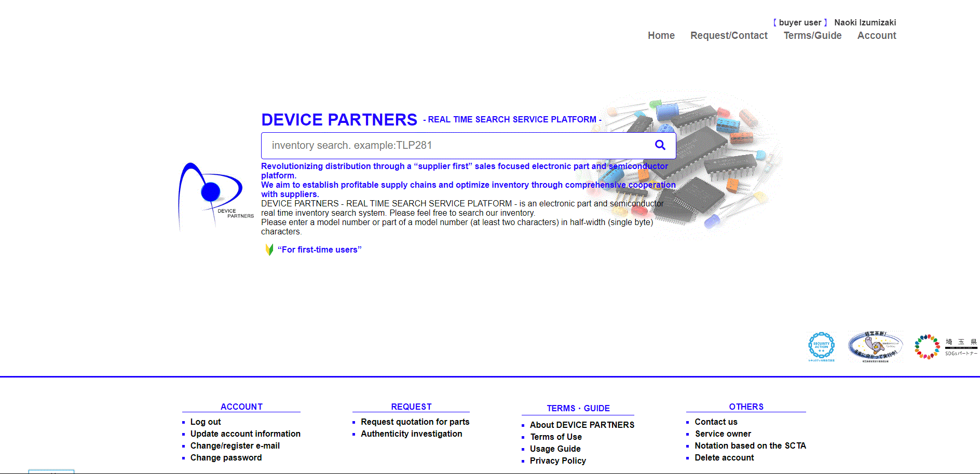Click the TERMS · GUIDE footer heading
This screenshot has height=474, width=980.
(x=578, y=408)
